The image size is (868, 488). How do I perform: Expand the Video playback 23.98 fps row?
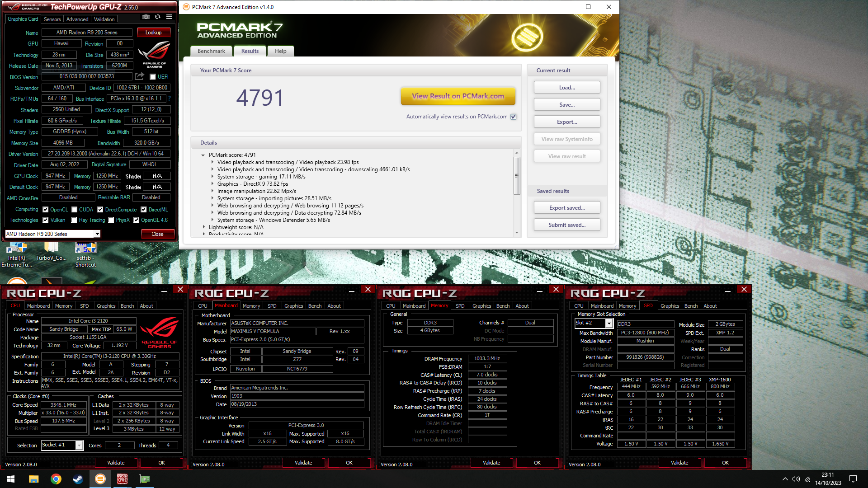click(212, 162)
